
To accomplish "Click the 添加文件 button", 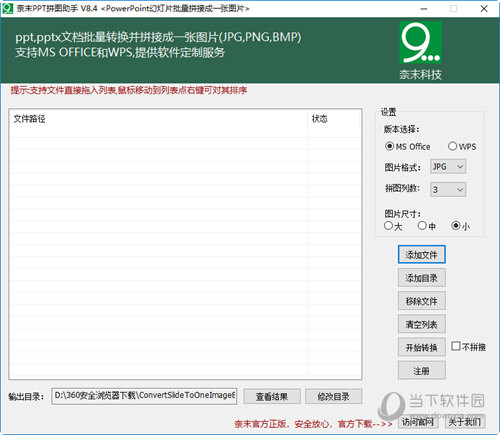I will pos(422,255).
